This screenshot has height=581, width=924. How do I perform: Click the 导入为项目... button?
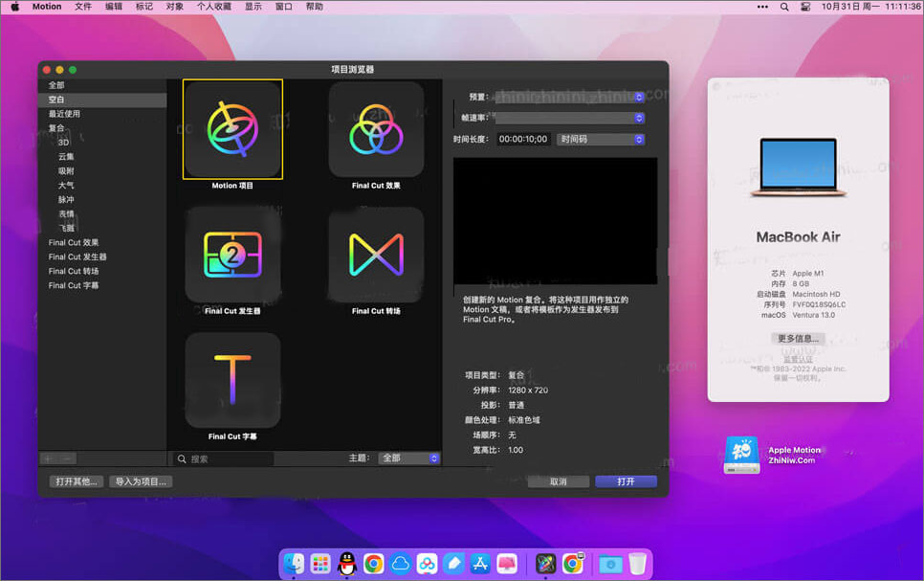tap(141, 481)
